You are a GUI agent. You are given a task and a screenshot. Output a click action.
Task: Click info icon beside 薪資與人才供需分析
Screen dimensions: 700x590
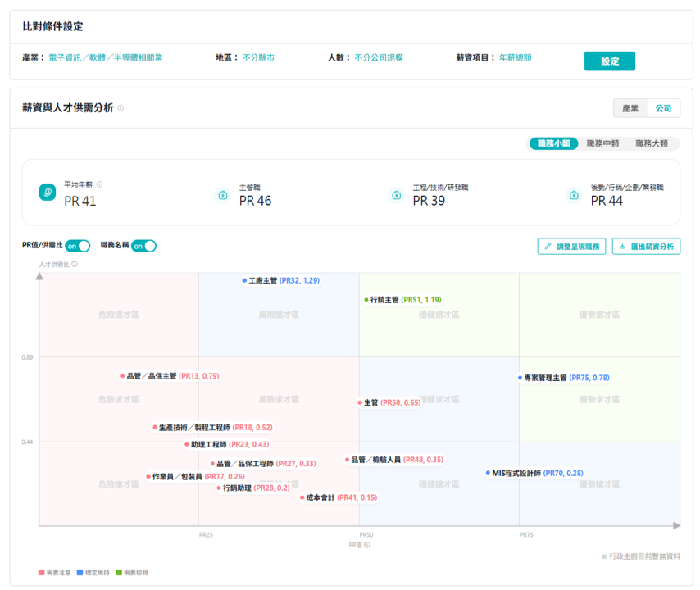tap(120, 108)
